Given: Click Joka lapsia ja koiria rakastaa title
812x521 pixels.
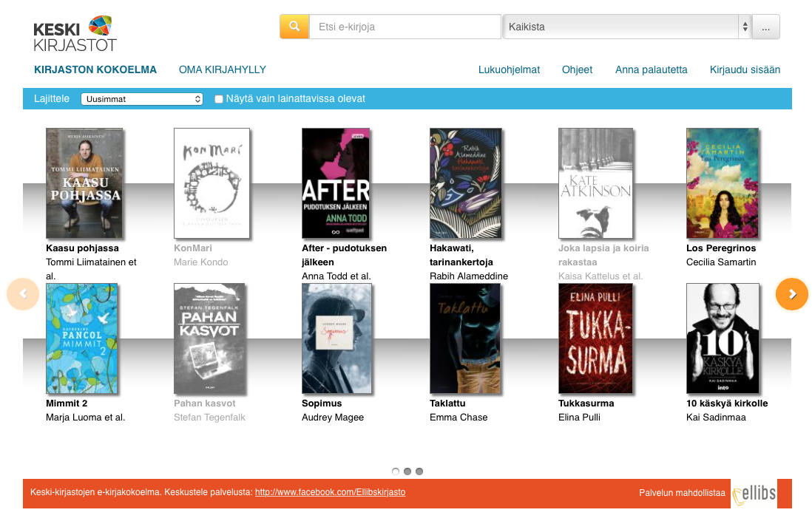Looking at the screenshot, I should click(x=603, y=255).
